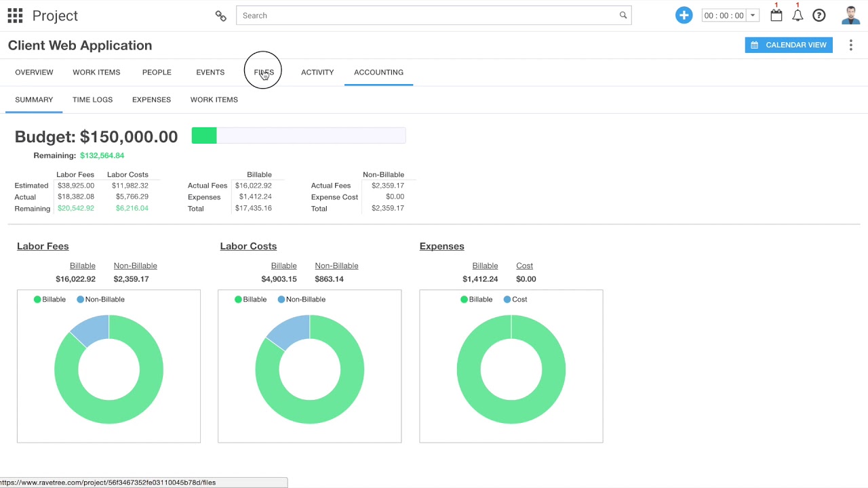Open the calendar icon with notification badge
Screen dimensions: 868x488
point(776,15)
